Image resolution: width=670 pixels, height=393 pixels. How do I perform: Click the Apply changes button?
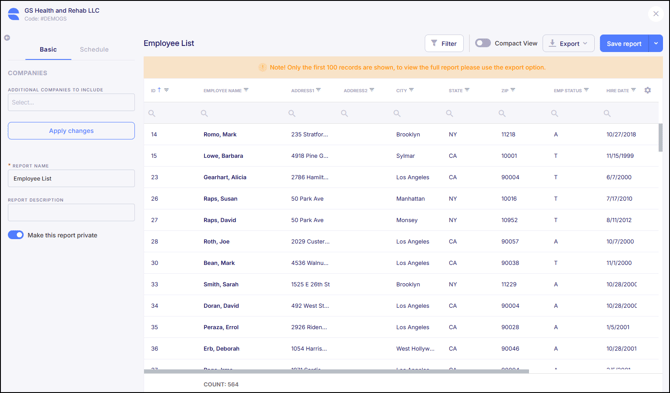pos(71,131)
